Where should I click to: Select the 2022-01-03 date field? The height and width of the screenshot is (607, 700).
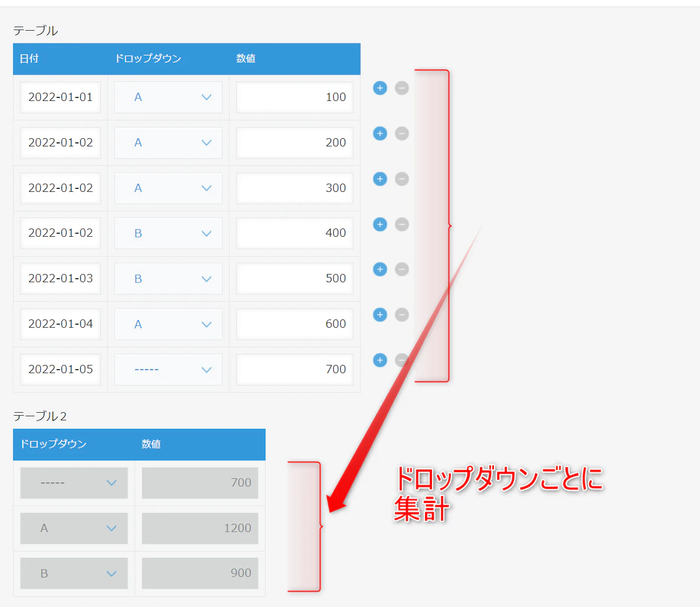tap(60, 279)
